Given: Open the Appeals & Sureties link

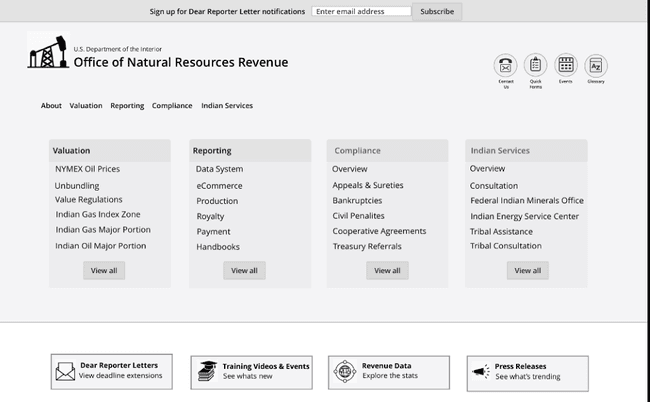Looking at the screenshot, I should tap(368, 185).
